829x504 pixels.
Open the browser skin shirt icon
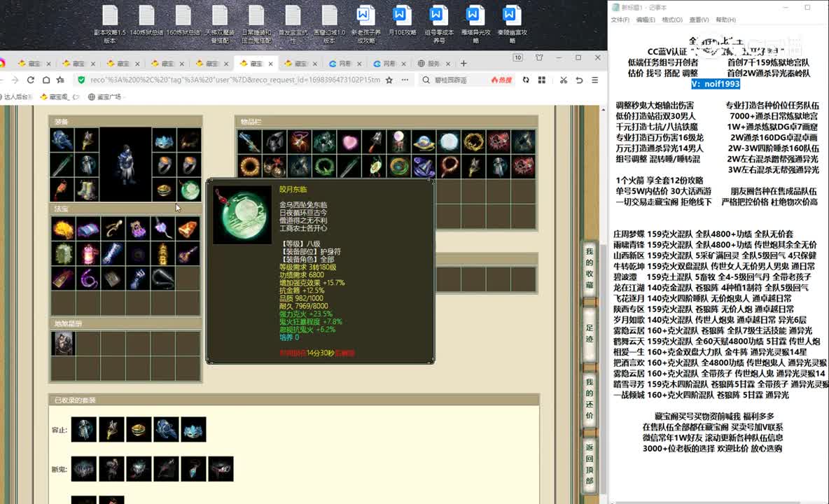539,57
